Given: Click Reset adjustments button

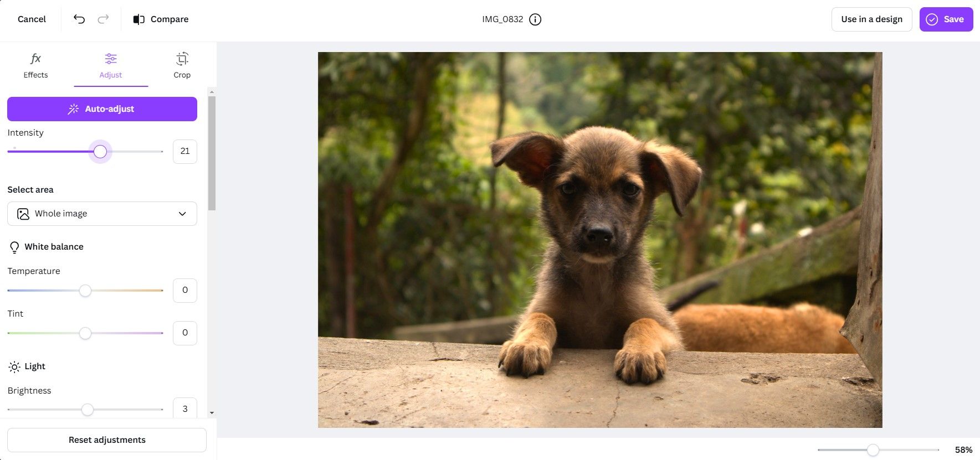Looking at the screenshot, I should [x=107, y=440].
